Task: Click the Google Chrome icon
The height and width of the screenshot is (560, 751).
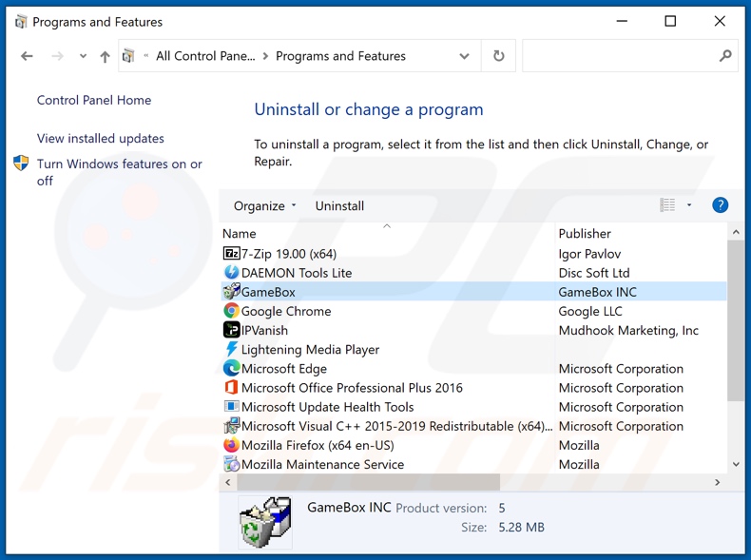Action: (231, 311)
